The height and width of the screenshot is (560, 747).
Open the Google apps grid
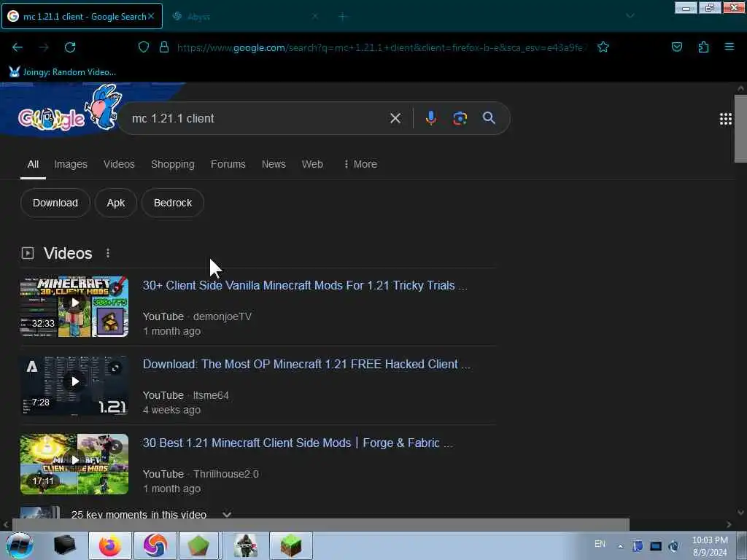pyautogui.click(x=726, y=119)
